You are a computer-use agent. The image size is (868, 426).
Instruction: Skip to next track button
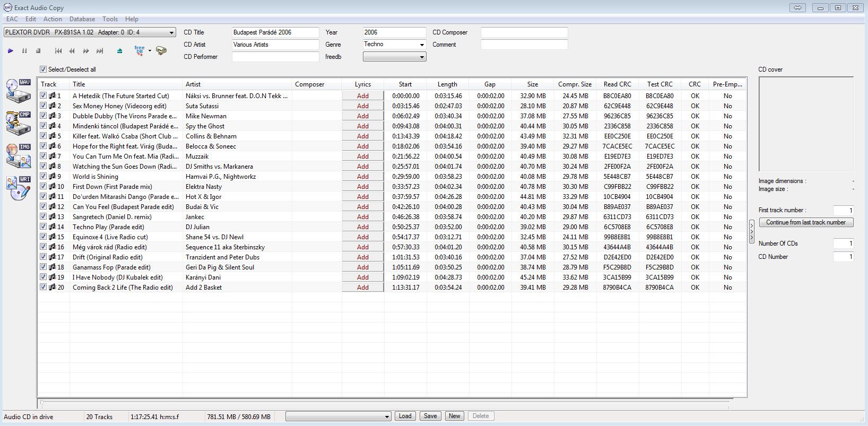[x=100, y=51]
